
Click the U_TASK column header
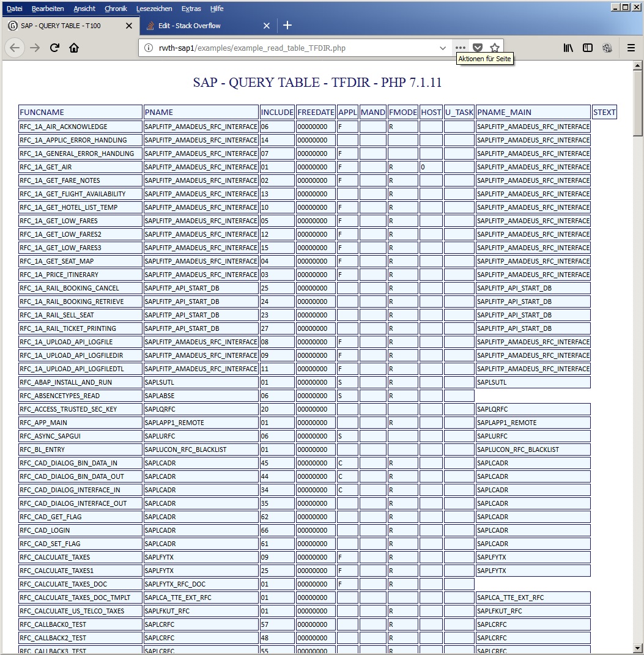tap(459, 112)
